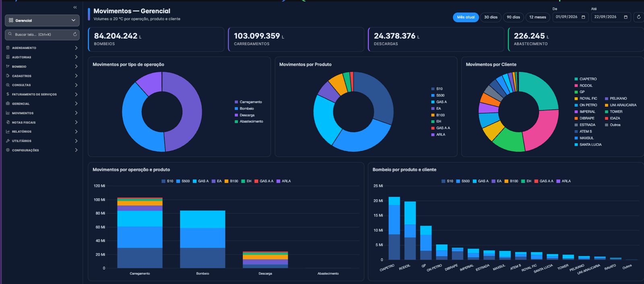Click the Notas Fiscais sidebar icon
644x284 pixels.
pyautogui.click(x=8, y=122)
